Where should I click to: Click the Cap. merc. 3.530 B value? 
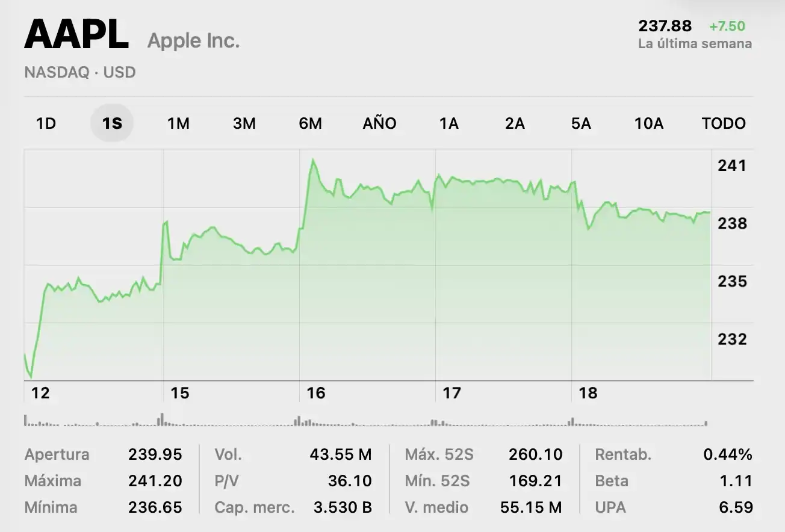[343, 507]
